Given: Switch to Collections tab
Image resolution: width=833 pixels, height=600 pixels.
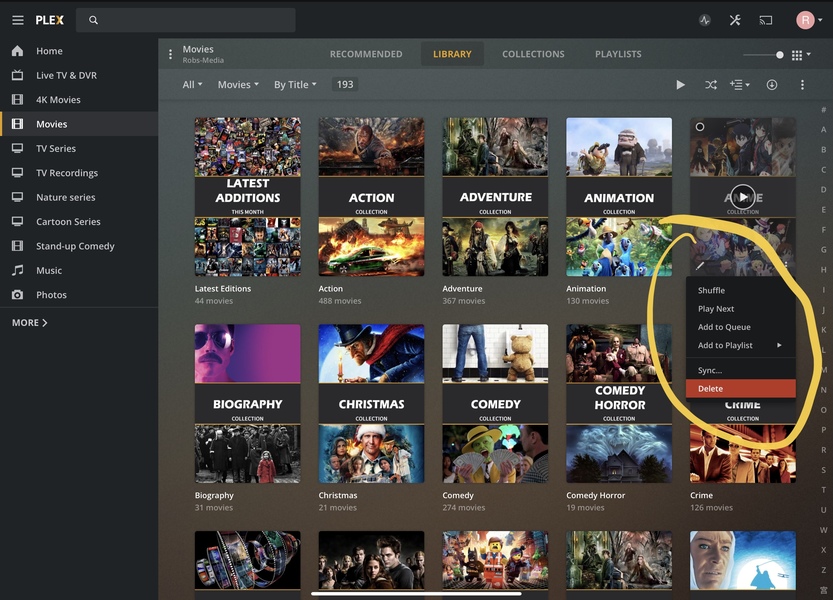Looking at the screenshot, I should click(533, 54).
